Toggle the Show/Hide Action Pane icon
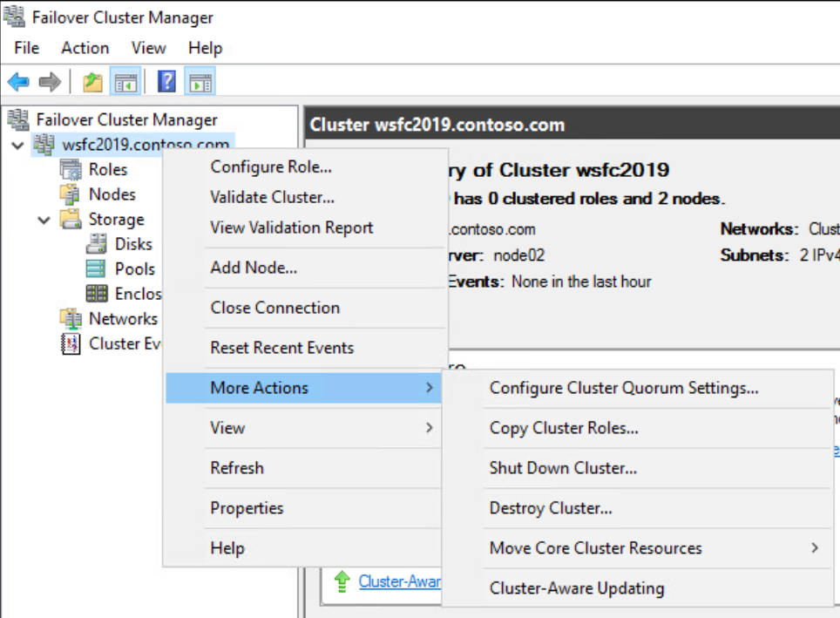This screenshot has height=618, width=840. pyautogui.click(x=200, y=82)
